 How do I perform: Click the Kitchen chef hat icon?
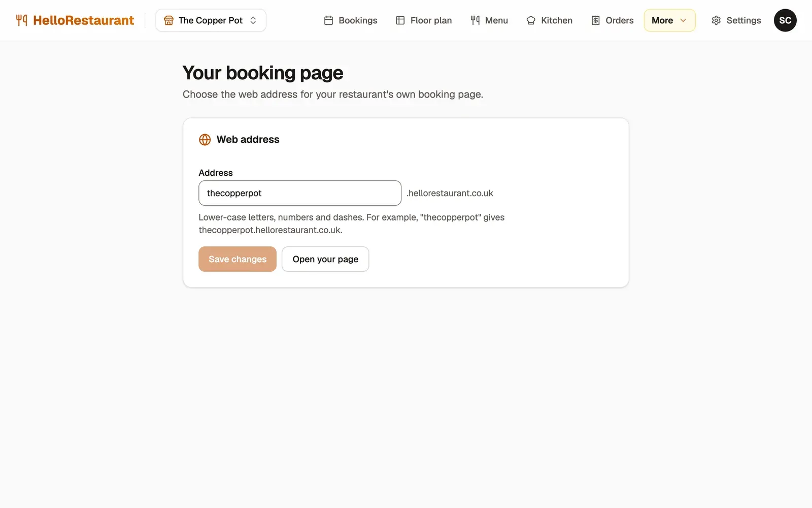click(x=531, y=20)
